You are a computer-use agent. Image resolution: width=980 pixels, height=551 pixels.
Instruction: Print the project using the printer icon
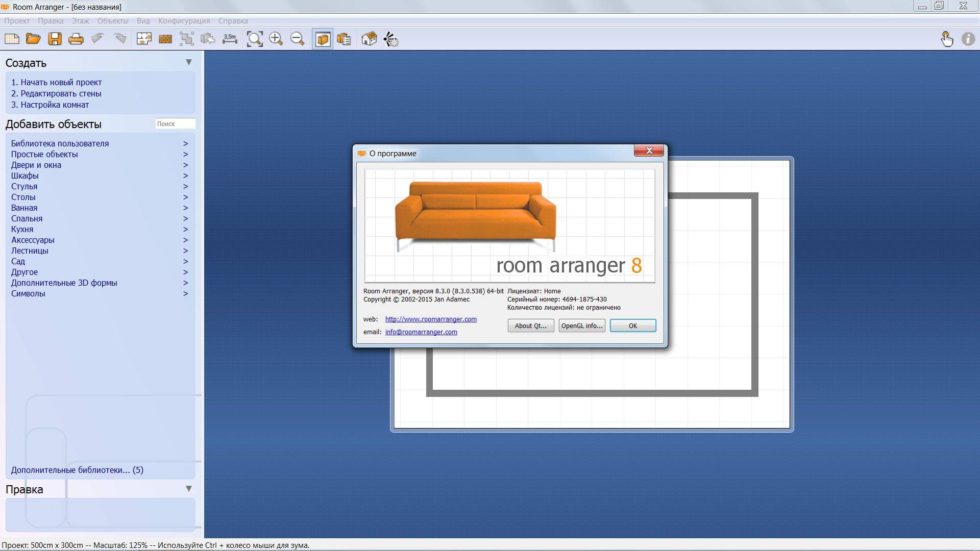tap(76, 39)
